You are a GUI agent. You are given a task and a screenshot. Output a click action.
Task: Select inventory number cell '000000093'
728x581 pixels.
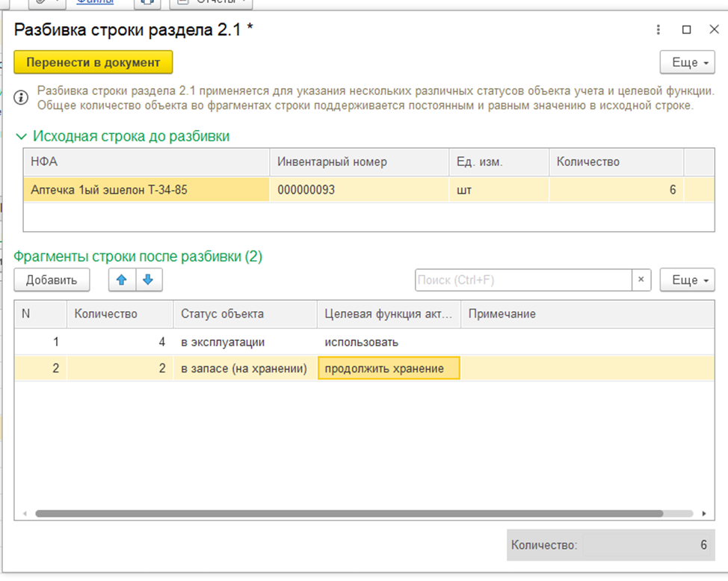coord(360,189)
